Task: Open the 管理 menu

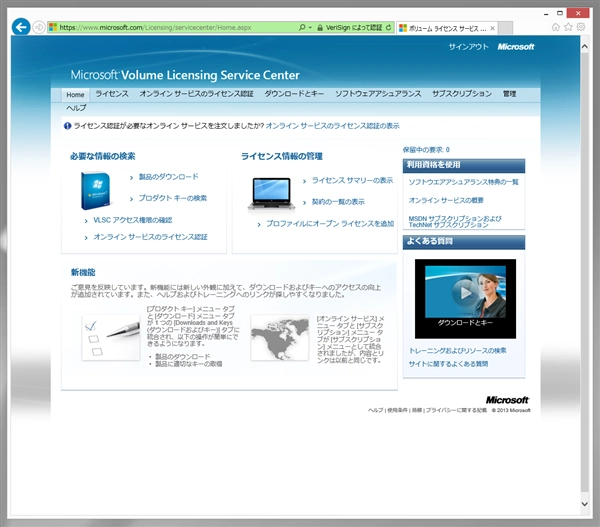Action: 509,94
